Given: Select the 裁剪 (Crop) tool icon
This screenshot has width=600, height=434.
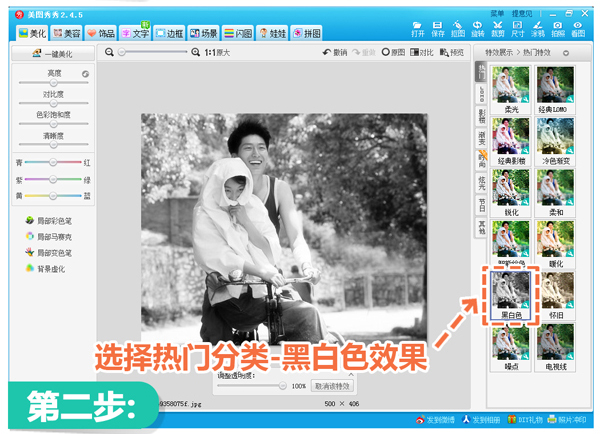Looking at the screenshot, I should click(x=497, y=26).
